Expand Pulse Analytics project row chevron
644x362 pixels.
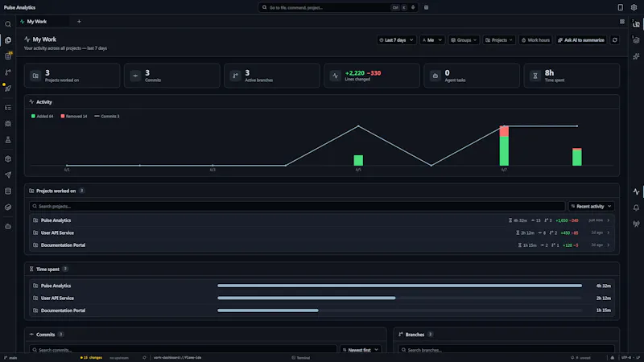[x=609, y=220]
